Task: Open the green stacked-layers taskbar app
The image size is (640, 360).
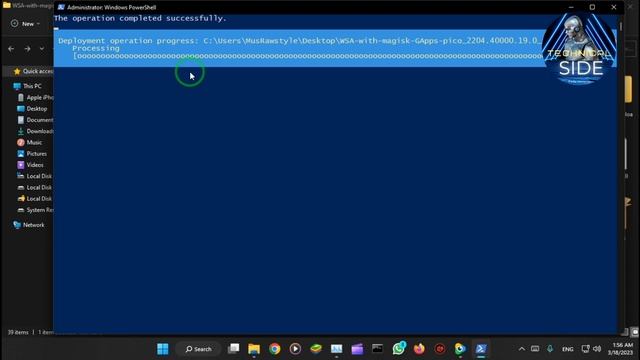Action: click(x=316, y=349)
